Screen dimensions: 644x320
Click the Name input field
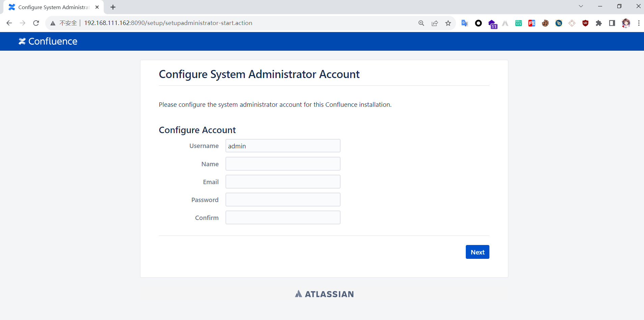(283, 164)
